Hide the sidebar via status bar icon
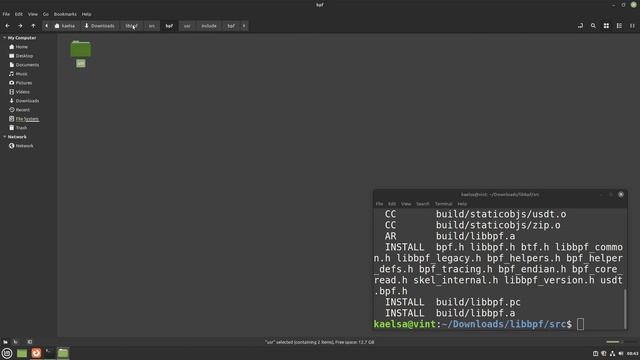The height and width of the screenshot is (360, 640). tap(29, 342)
